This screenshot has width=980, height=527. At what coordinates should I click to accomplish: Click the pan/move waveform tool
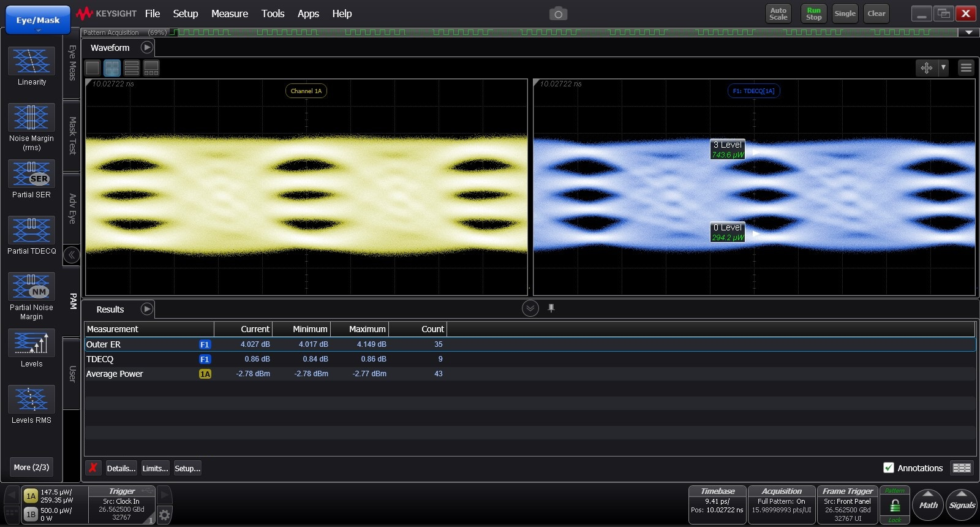tap(927, 68)
